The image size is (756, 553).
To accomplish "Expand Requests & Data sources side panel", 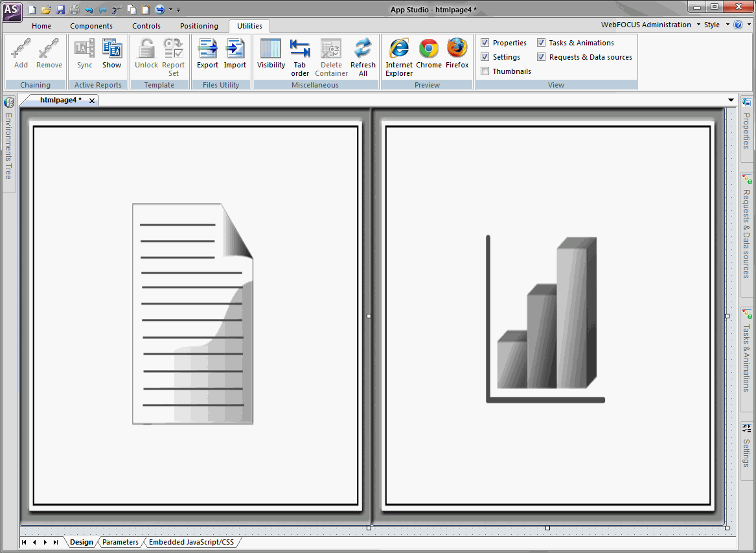I will (x=746, y=233).
